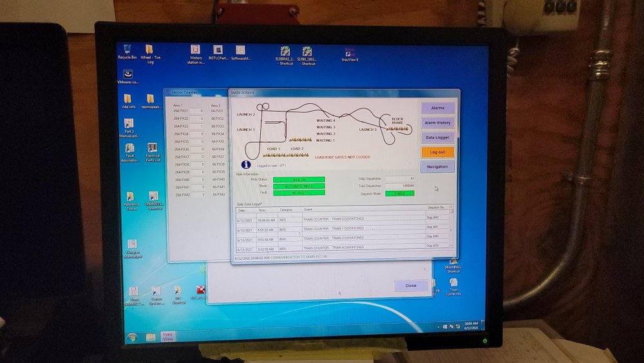Image resolution: width=644 pixels, height=363 pixels.
Task: Open the Alarm History screen
Action: [x=438, y=123]
